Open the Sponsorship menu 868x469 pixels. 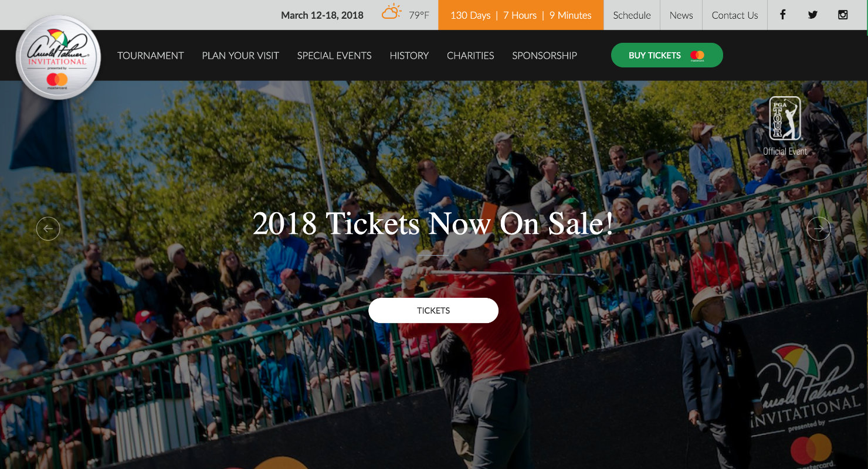tap(544, 56)
